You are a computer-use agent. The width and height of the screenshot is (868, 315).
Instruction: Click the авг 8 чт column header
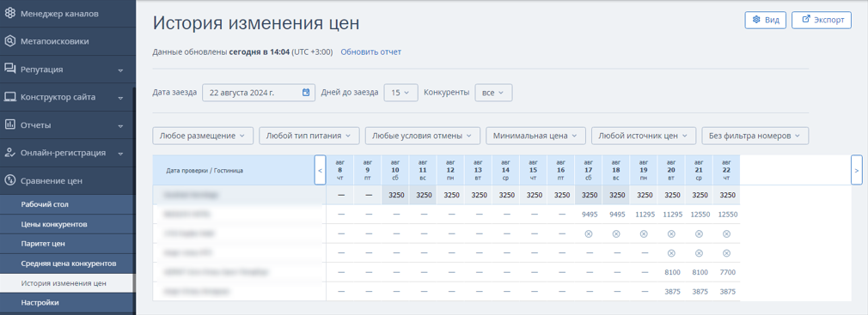[339, 170]
